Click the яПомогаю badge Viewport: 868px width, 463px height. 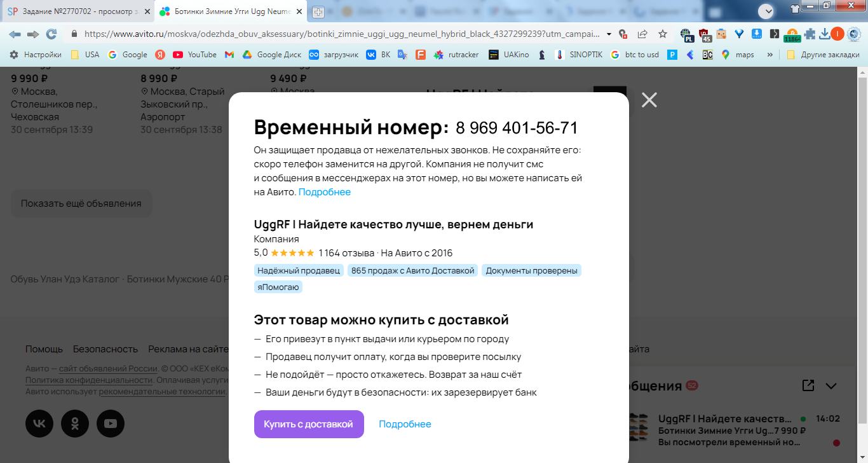[x=278, y=287]
